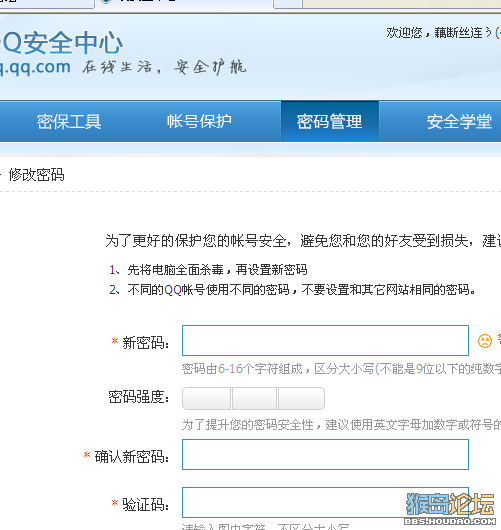Click the sad face password warning icon

(x=484, y=341)
